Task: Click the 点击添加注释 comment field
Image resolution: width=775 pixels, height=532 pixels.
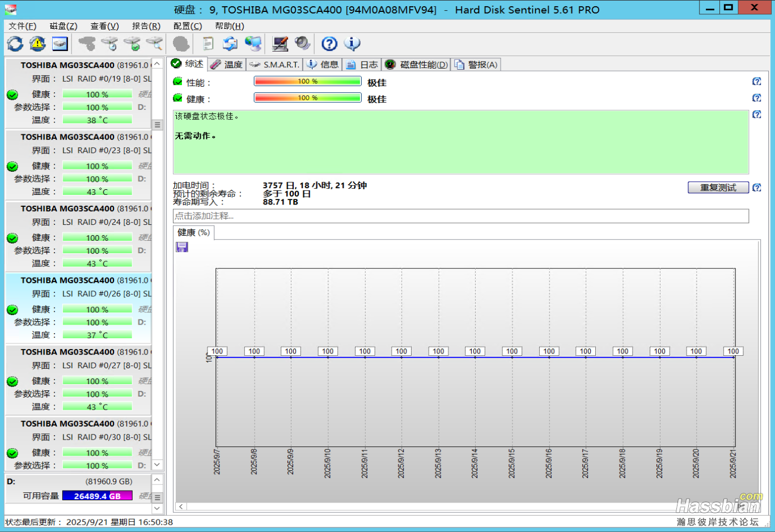Action: (x=461, y=216)
